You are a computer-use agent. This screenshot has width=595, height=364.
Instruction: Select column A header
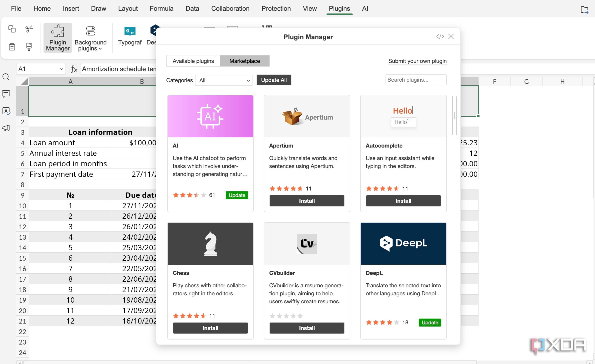70,82
